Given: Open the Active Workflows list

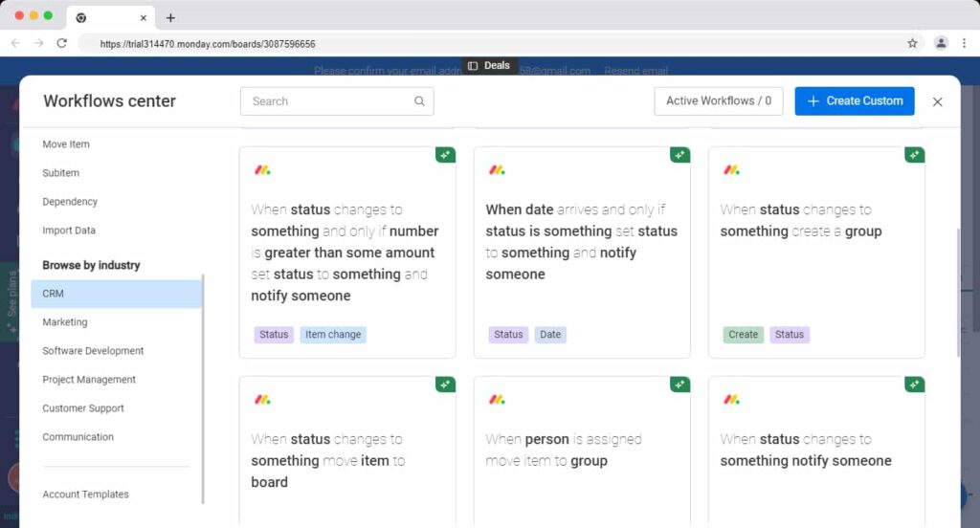Looking at the screenshot, I should coord(718,101).
